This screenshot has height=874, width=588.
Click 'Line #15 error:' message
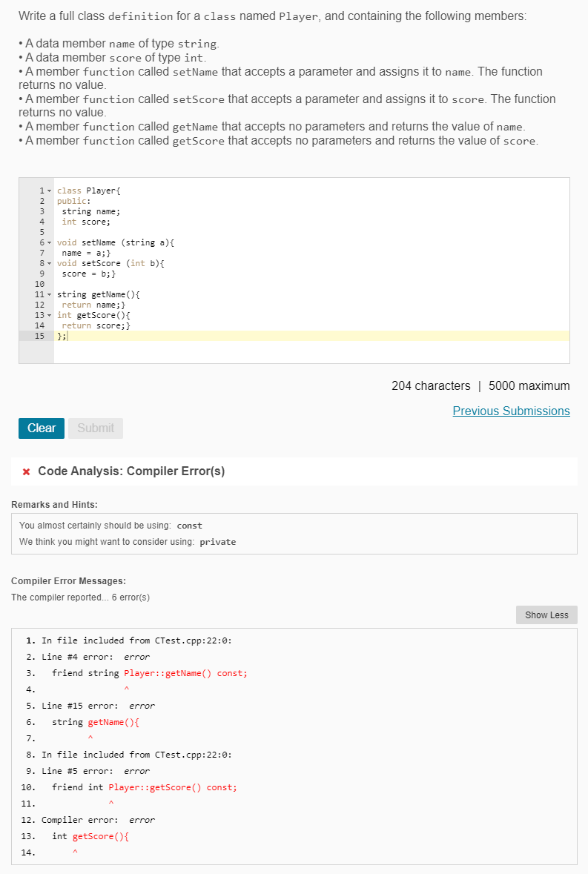(79, 706)
